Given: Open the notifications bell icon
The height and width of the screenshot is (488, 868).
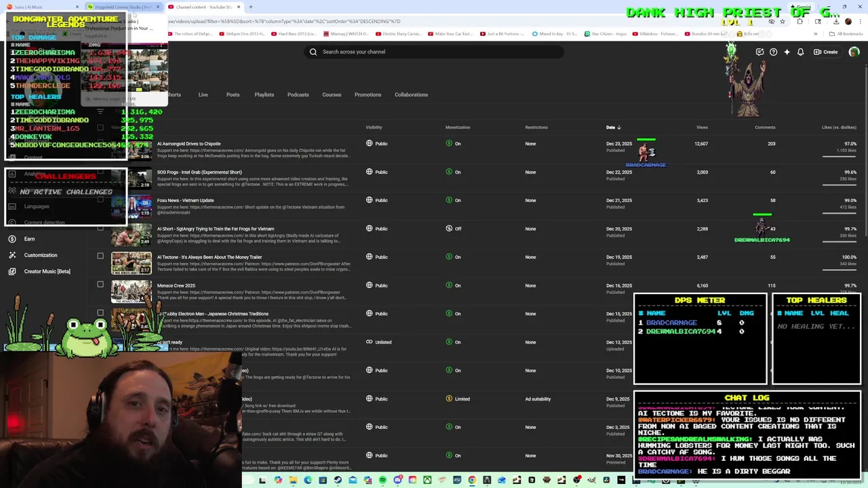Looking at the screenshot, I should click(800, 52).
